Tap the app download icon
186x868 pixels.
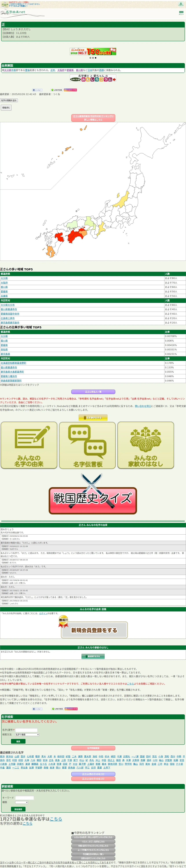click(x=181, y=4)
